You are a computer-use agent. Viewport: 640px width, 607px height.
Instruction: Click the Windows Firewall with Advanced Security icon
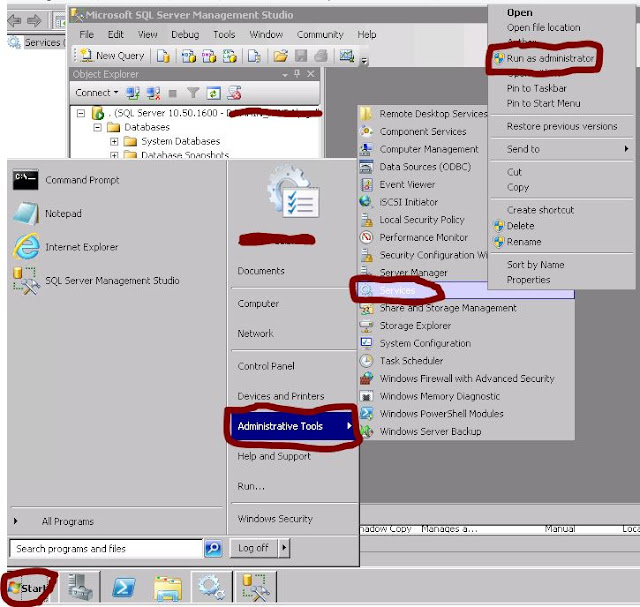pos(366,378)
